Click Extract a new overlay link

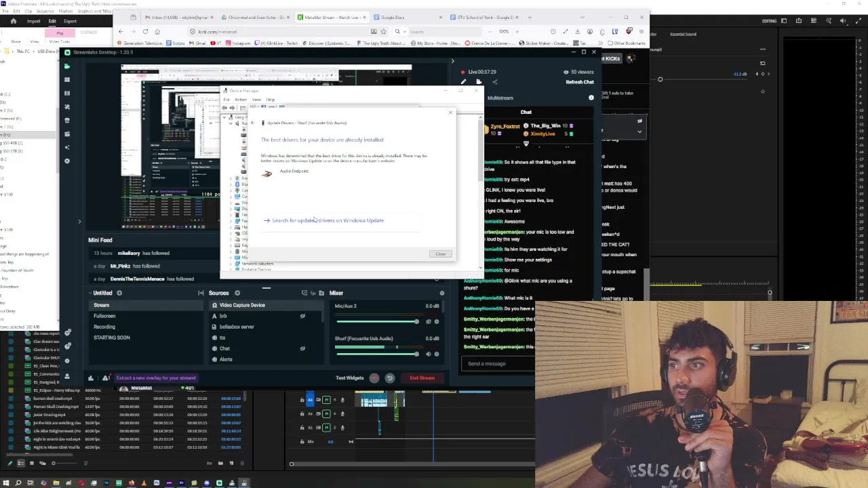156,378
